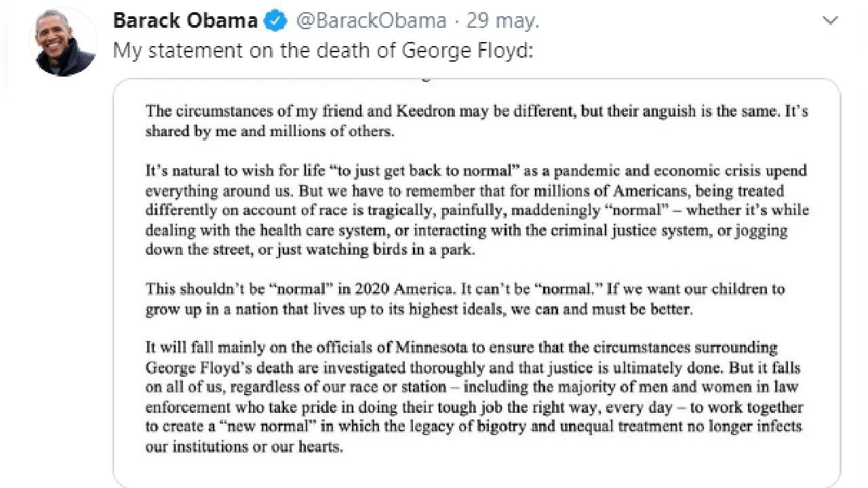Click the paragraph beginning "The circumstances of my friend"
This screenshot has height=488, width=868.
pos(476,121)
